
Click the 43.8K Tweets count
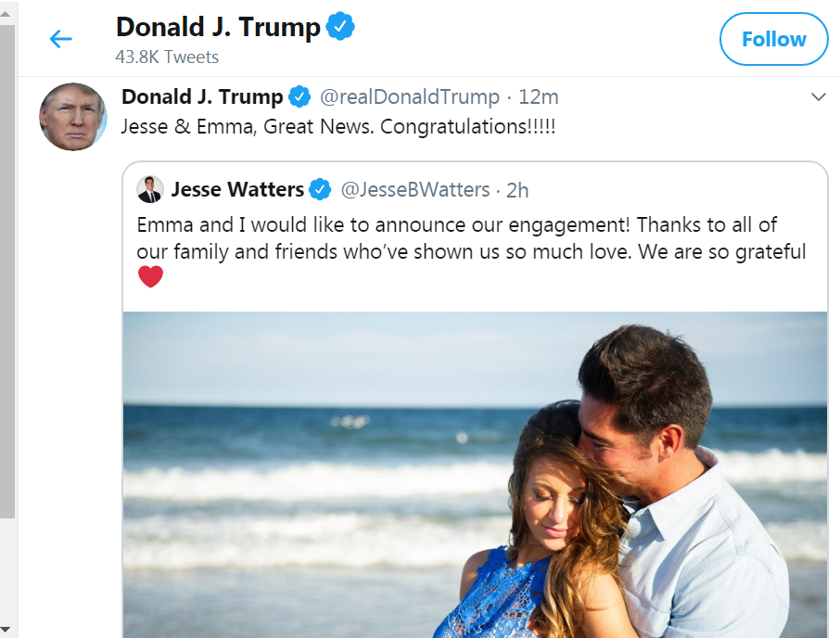tap(167, 57)
